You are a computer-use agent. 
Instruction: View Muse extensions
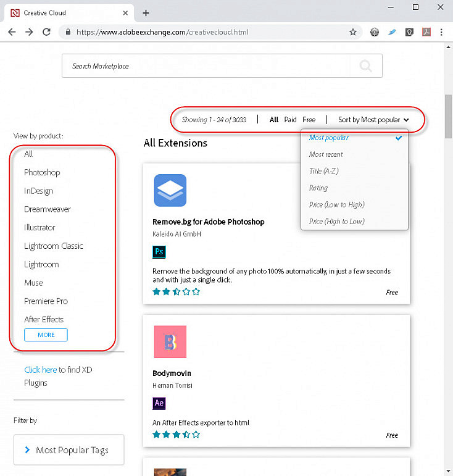(x=33, y=283)
